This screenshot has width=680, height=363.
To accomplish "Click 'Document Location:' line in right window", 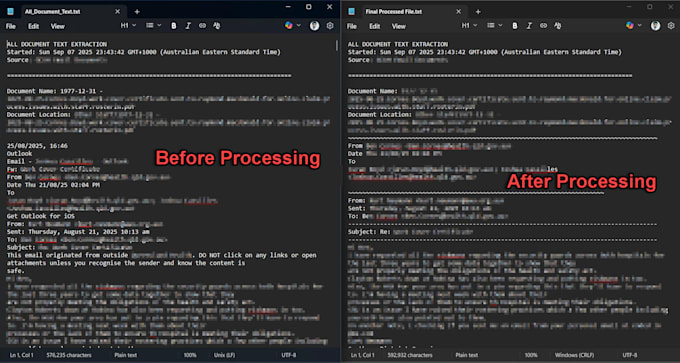I will tap(424, 114).
